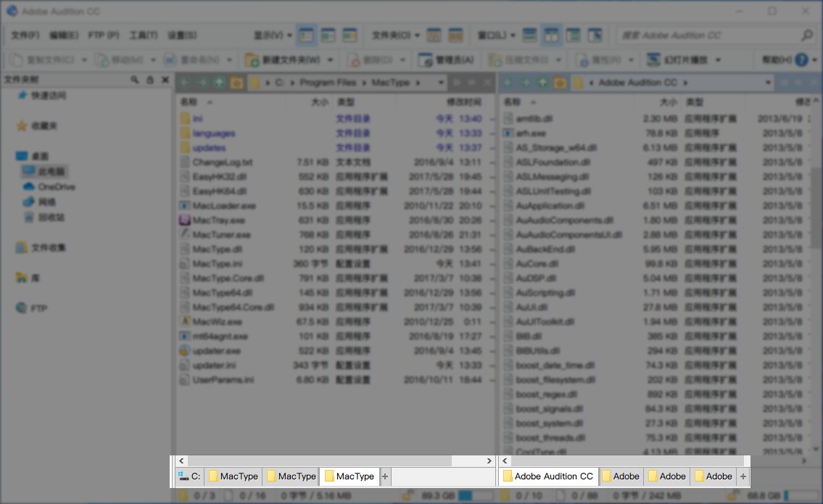Open the 编辑(E) menu
Screen dimensions: 823x504
pyautogui.click(x=64, y=36)
